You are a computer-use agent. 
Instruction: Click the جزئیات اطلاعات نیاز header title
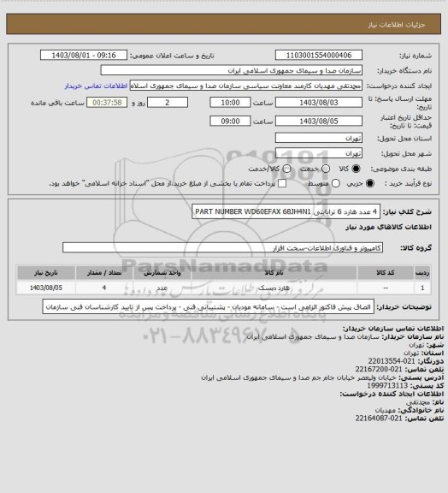397,25
